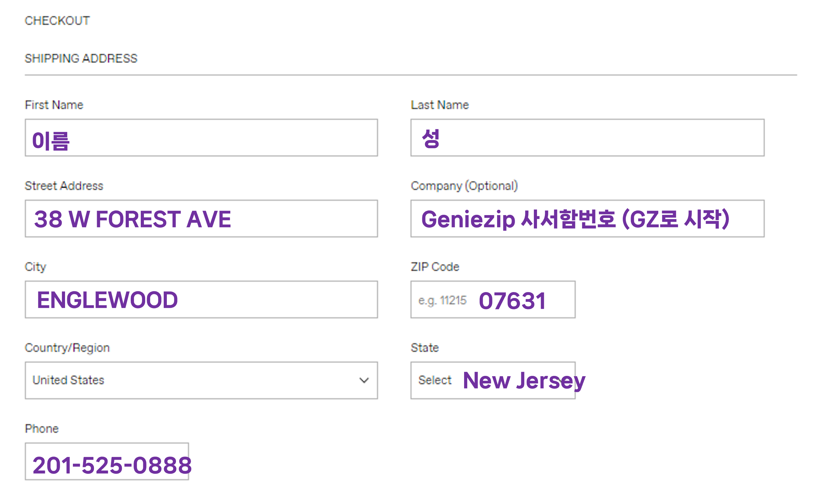822x504 pixels.
Task: Select the Company (Optional) input box
Action: [x=587, y=219]
